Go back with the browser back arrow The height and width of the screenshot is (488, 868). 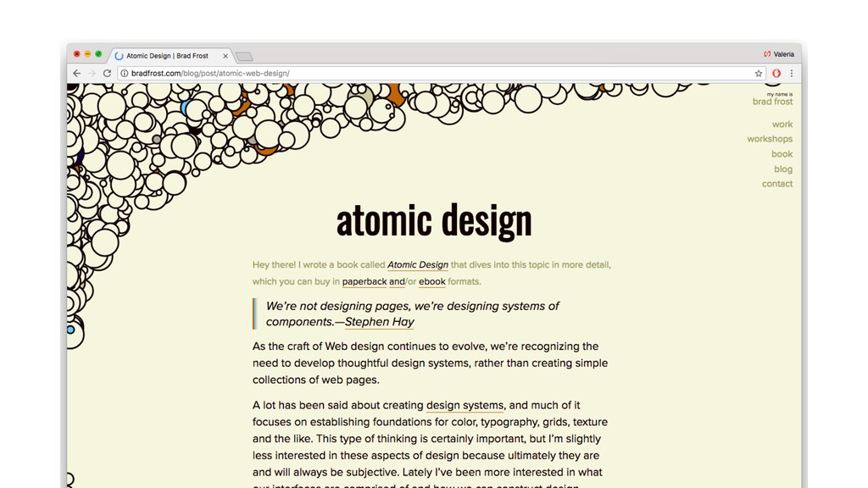pos(77,73)
